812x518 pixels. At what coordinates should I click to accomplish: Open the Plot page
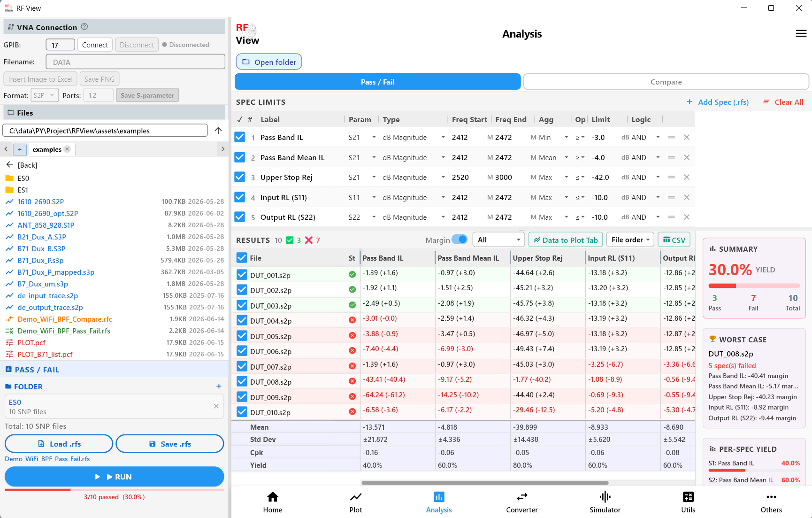(x=356, y=502)
